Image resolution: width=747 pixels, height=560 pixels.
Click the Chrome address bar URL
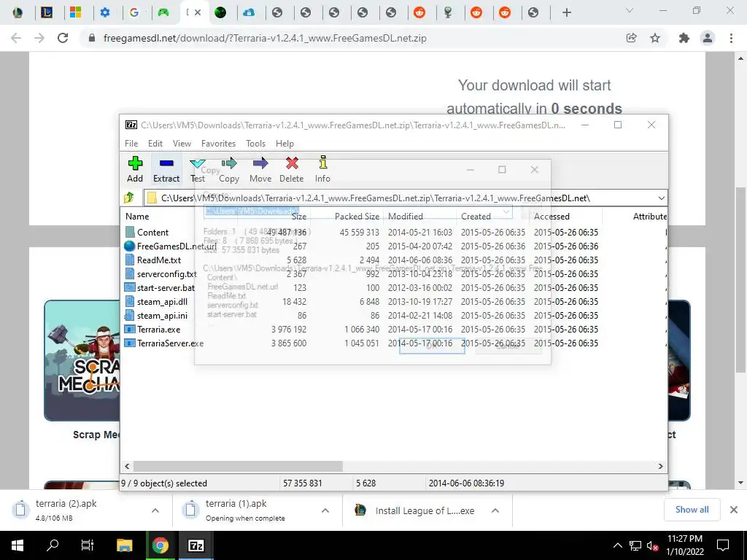(265, 38)
